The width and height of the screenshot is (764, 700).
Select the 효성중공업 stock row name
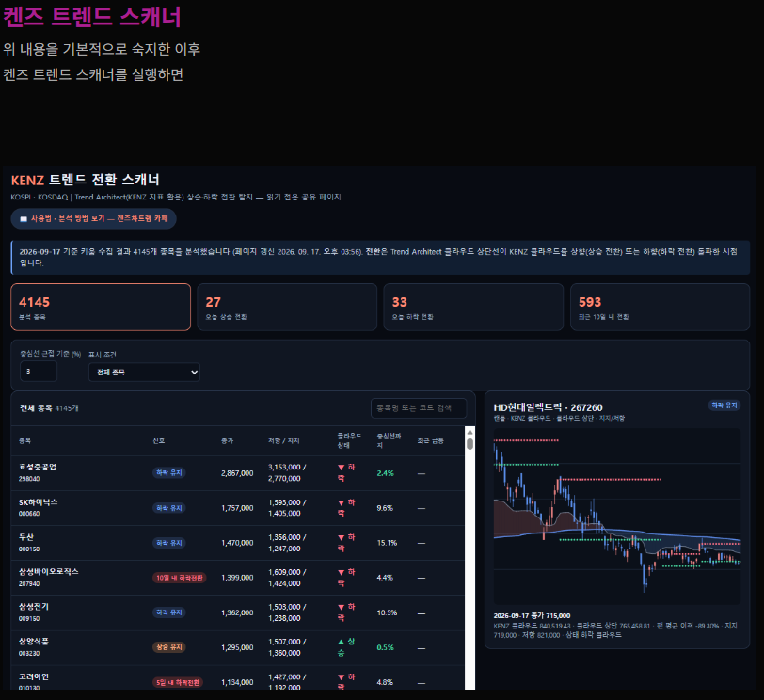38,468
